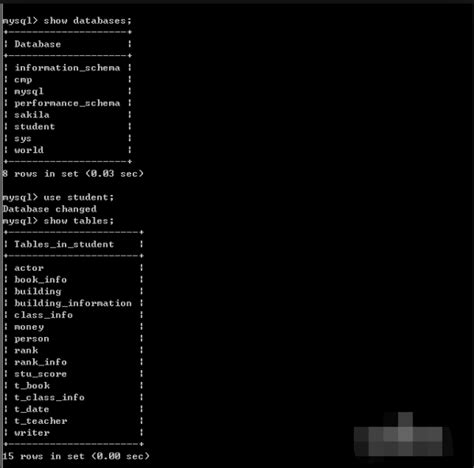
Task: Click the '15 rows in set' result line
Action: coord(76,456)
